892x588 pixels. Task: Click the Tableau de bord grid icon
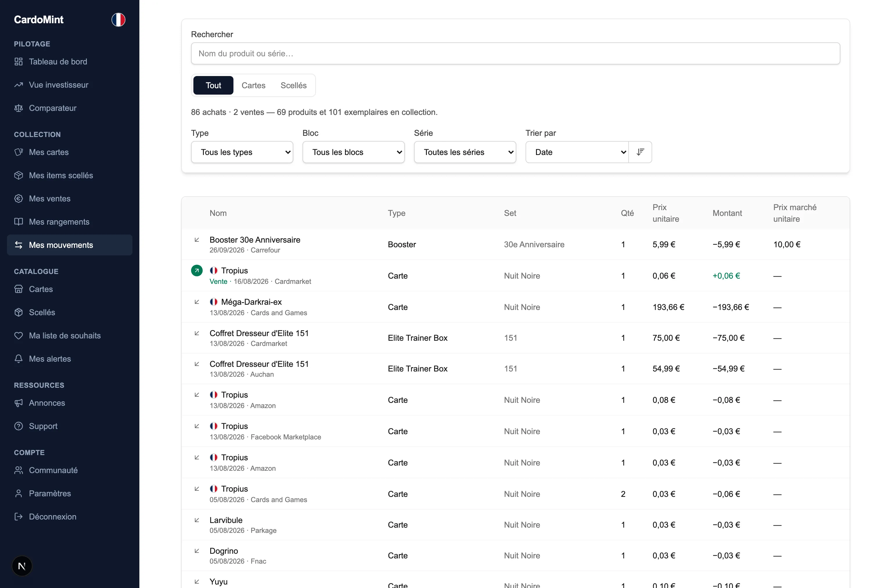18,62
